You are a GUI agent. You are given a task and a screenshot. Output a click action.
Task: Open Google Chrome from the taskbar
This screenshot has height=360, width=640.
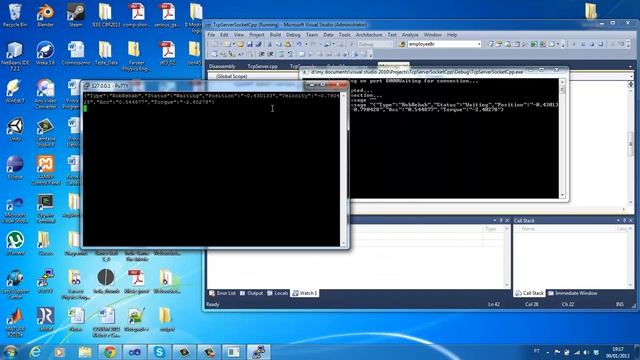click(109, 352)
